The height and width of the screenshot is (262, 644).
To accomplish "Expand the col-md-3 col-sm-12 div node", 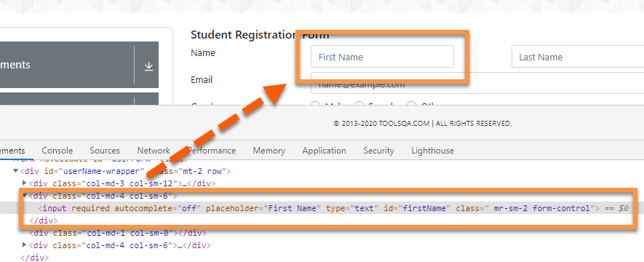I will point(24,183).
